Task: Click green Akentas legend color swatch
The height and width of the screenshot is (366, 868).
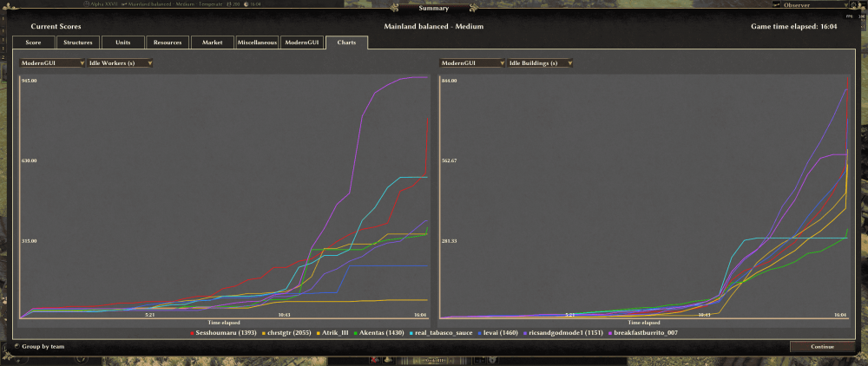Action: coord(355,333)
